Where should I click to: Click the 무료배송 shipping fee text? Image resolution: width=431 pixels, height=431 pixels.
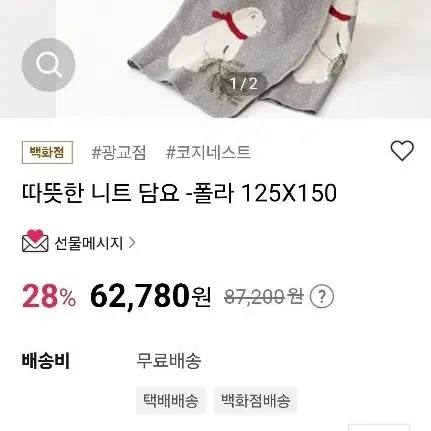(168, 360)
